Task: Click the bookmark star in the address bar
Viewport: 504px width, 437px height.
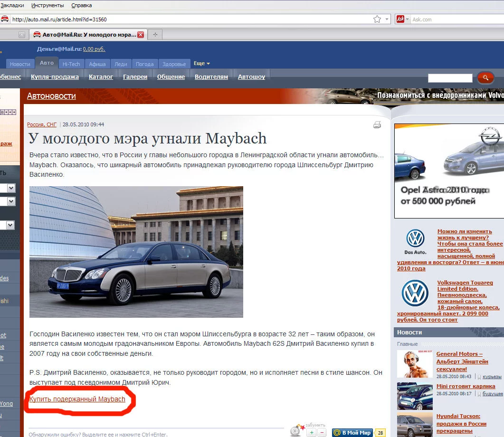Action: (x=377, y=19)
